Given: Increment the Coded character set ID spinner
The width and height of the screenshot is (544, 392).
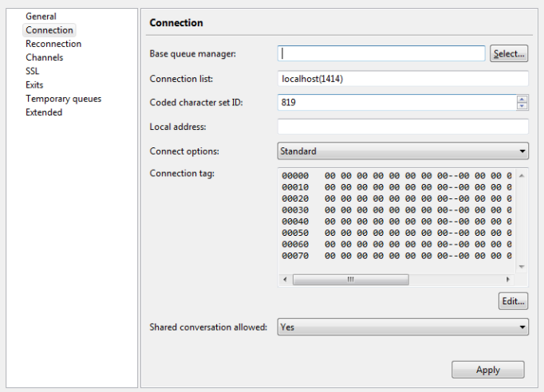Looking at the screenshot, I should pos(522,99).
